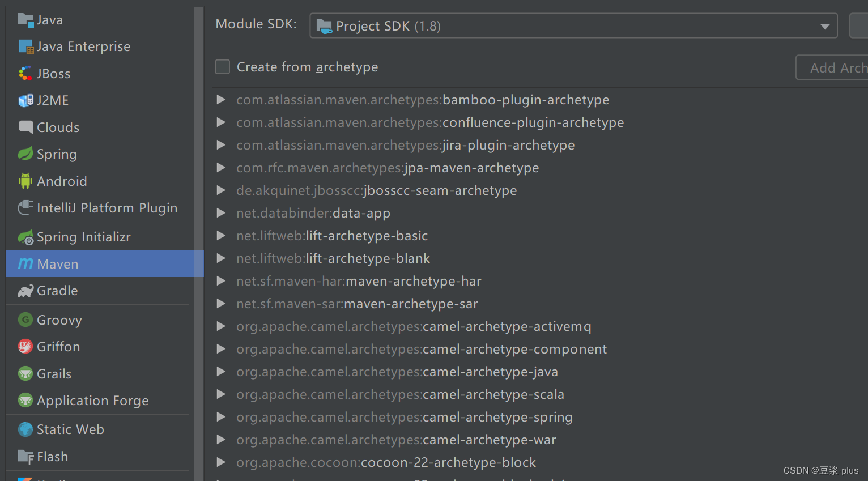Select the Spring leaf icon
This screenshot has width=868, height=481.
tap(25, 154)
